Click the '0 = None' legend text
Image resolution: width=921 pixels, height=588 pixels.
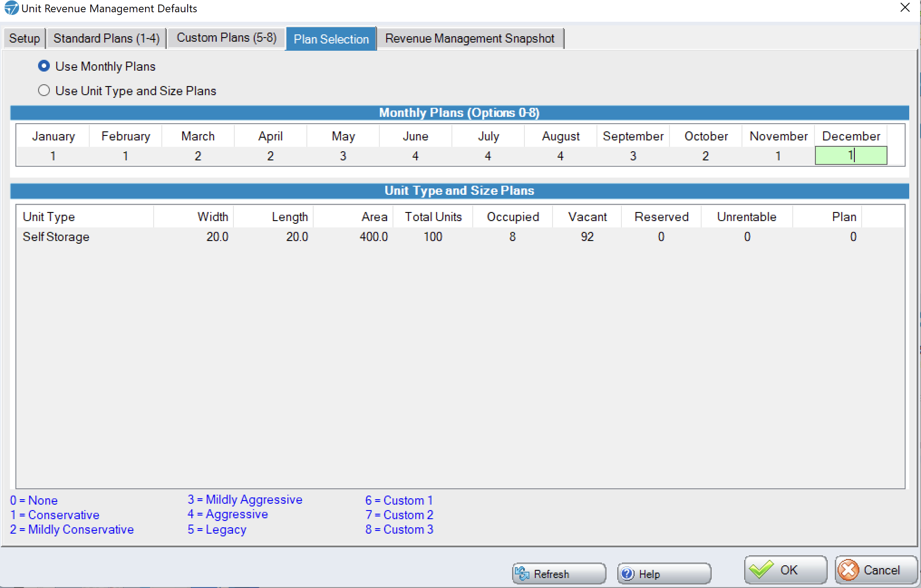tap(34, 501)
